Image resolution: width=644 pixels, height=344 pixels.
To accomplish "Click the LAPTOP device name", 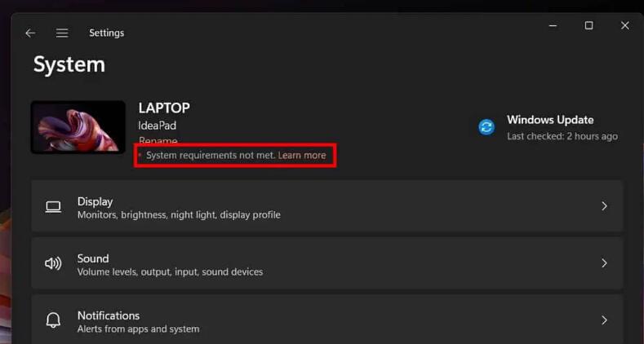I will tap(164, 108).
